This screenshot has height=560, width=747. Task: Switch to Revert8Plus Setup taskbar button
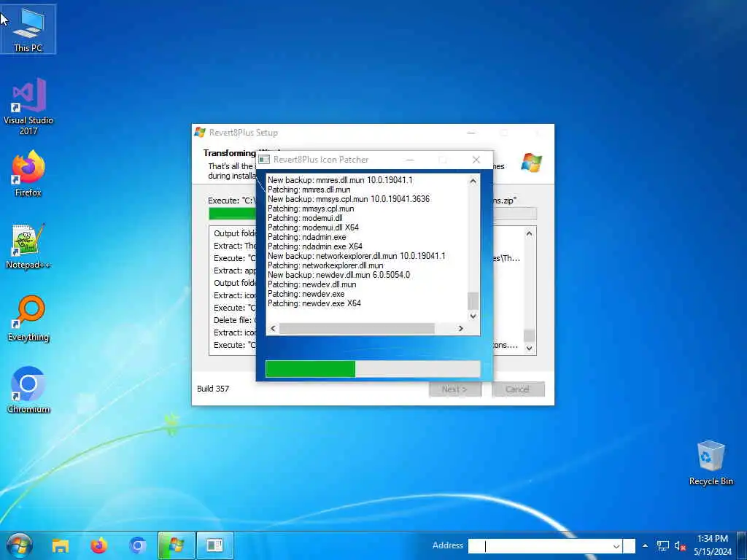[x=177, y=545]
